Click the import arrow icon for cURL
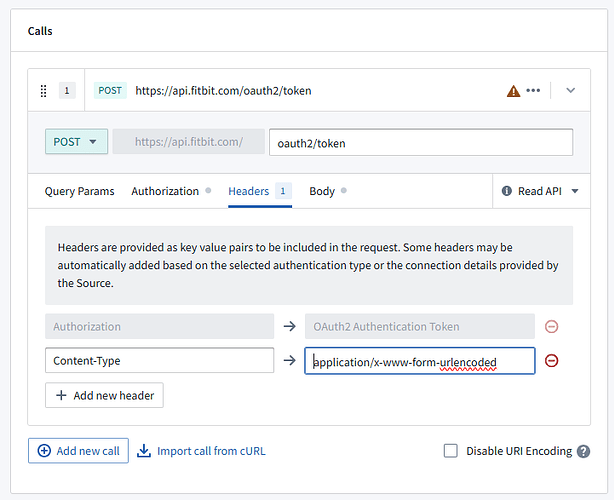 (144, 451)
